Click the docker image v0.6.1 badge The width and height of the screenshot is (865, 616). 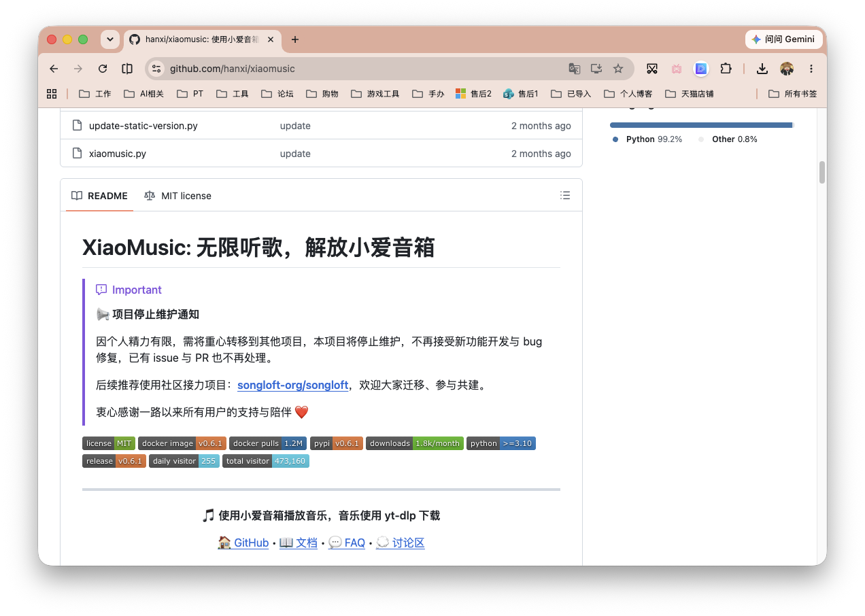(182, 443)
